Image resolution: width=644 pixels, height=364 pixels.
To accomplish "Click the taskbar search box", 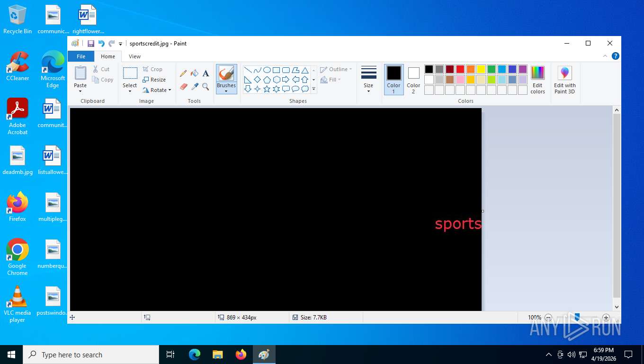I will pyautogui.click(x=91, y=355).
